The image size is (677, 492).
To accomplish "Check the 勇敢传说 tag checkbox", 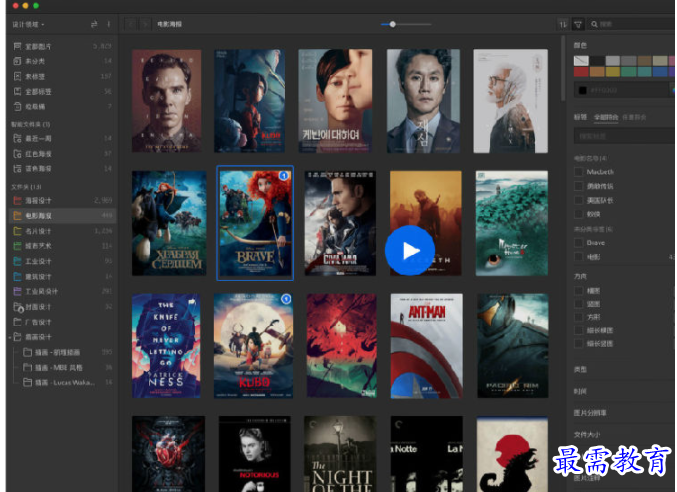I will (x=579, y=186).
